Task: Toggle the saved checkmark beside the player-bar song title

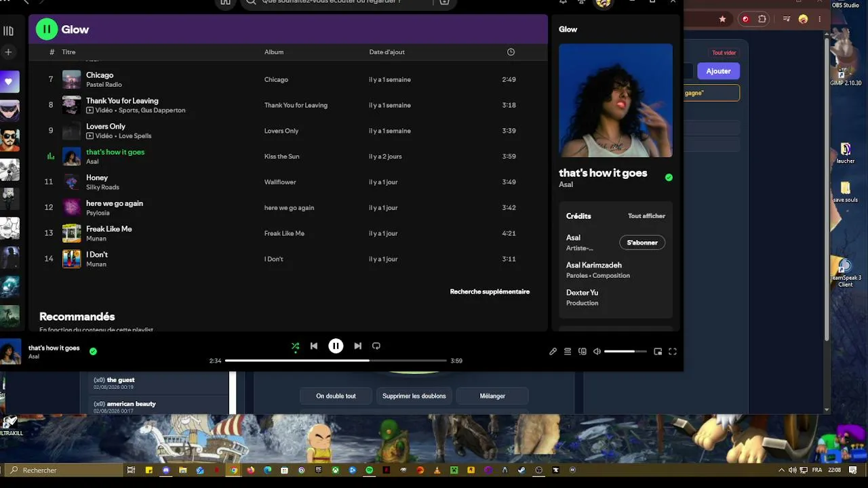Action: (x=93, y=351)
